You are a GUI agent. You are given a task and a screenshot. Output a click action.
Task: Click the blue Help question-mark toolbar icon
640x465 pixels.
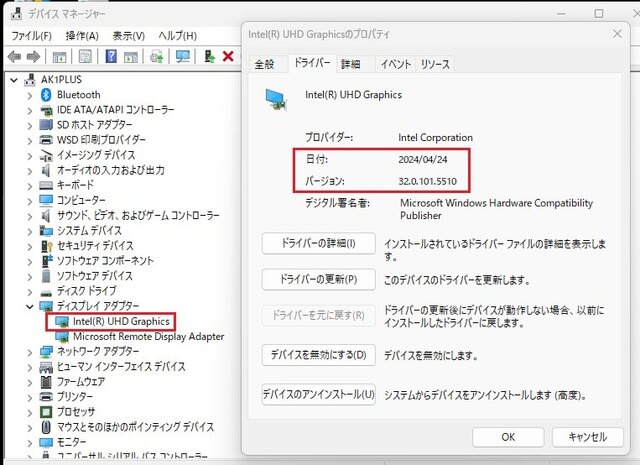click(x=111, y=56)
